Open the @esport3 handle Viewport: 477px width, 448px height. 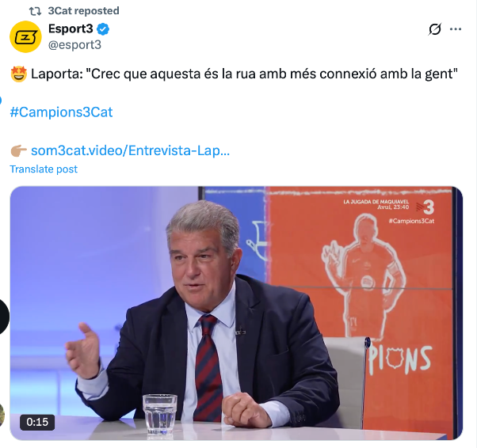tap(74, 44)
